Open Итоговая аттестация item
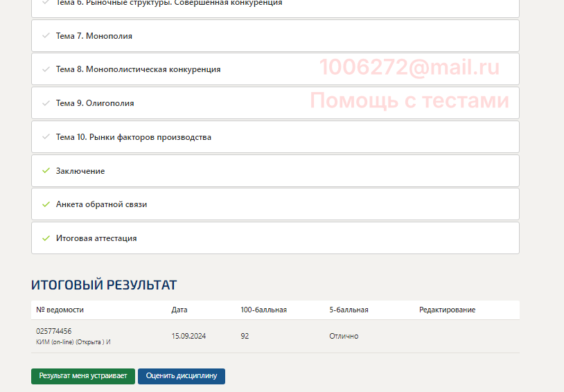 (x=96, y=238)
